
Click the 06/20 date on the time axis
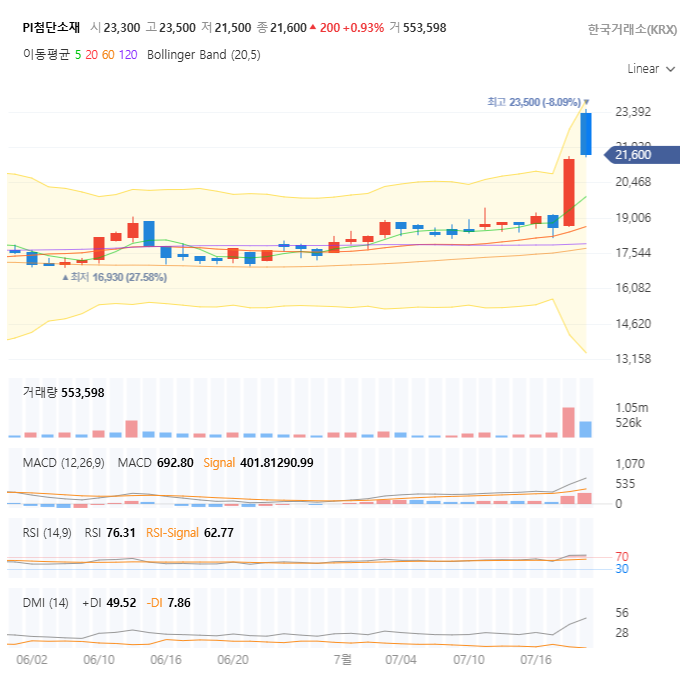233,660
